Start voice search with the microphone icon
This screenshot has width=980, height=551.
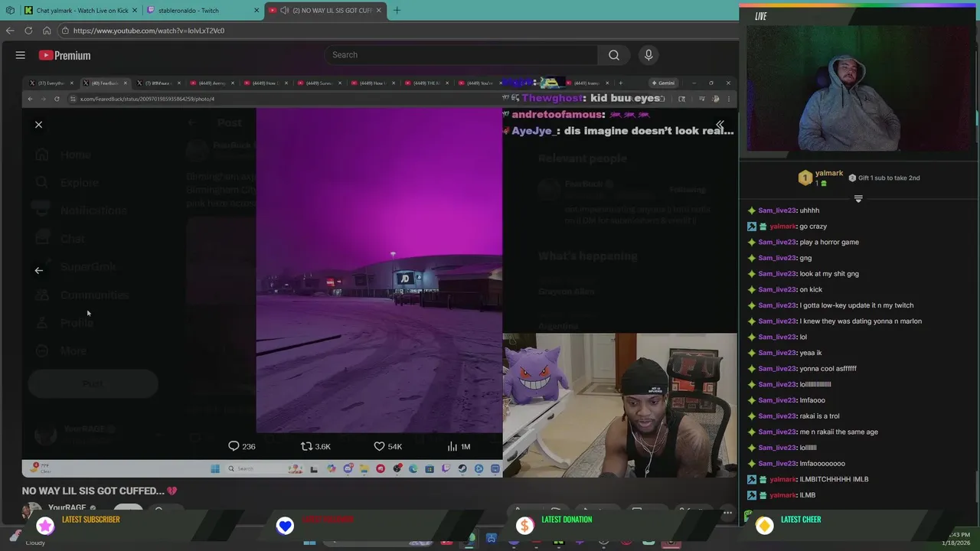coord(648,55)
